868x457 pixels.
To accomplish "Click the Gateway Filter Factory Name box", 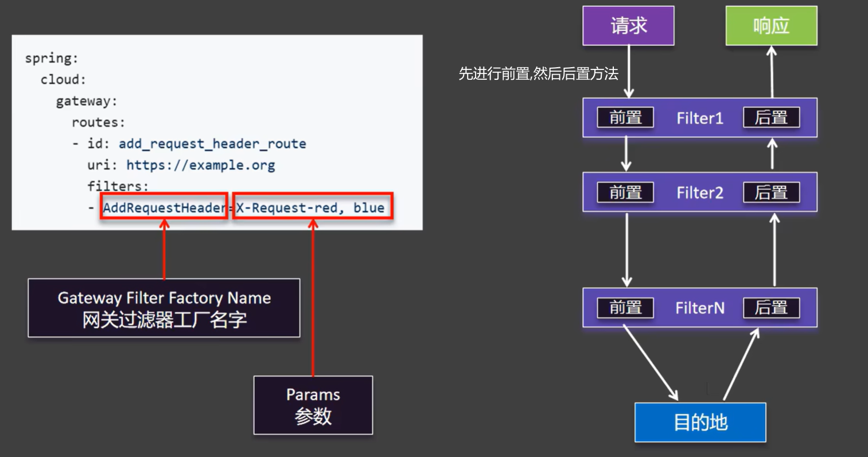I will pyautogui.click(x=164, y=308).
